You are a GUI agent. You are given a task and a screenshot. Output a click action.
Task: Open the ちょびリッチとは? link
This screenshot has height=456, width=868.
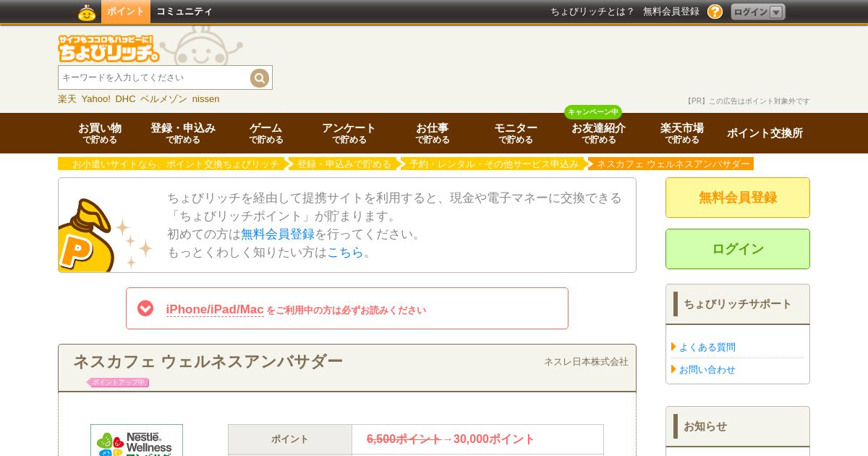click(592, 12)
